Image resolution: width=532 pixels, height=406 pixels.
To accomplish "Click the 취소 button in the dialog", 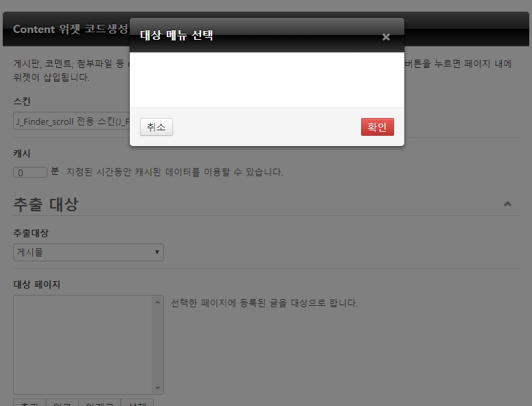I will point(157,127).
